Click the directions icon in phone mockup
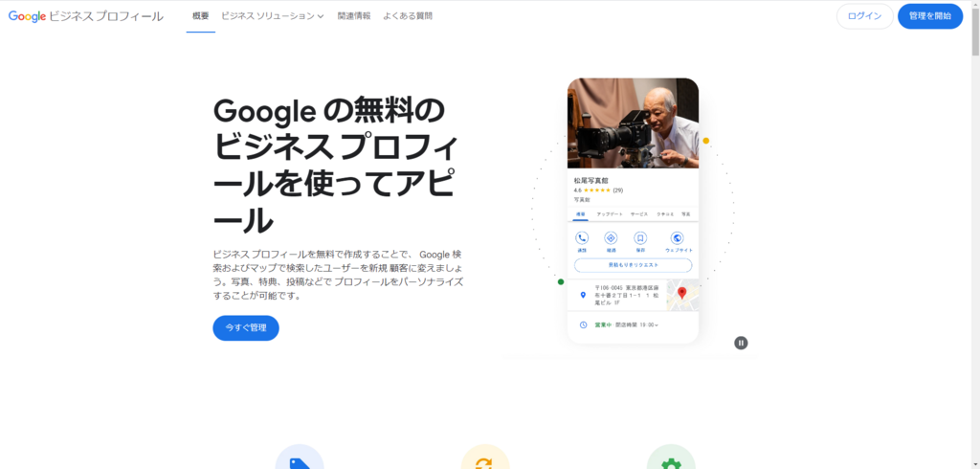This screenshot has height=469, width=980. point(611,237)
